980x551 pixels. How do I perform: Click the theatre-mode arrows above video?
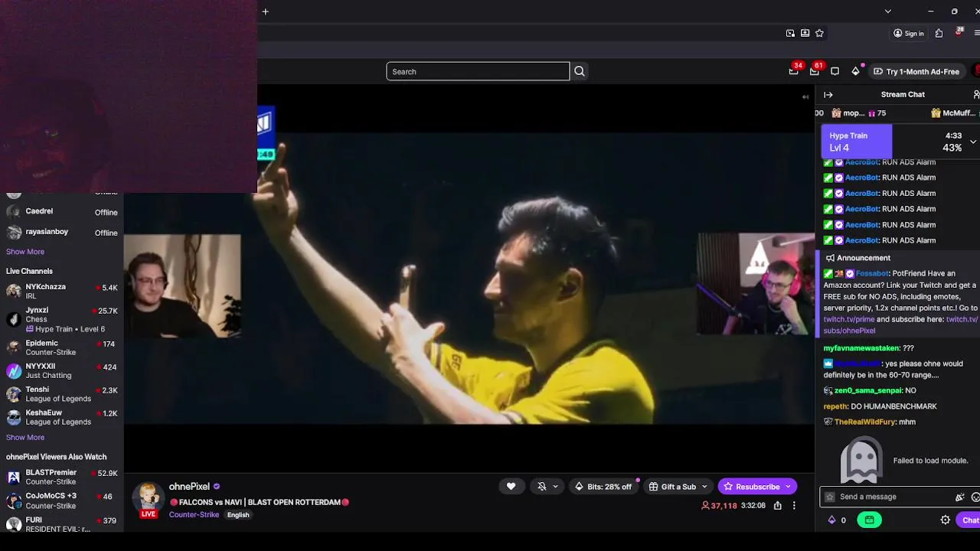pyautogui.click(x=805, y=97)
